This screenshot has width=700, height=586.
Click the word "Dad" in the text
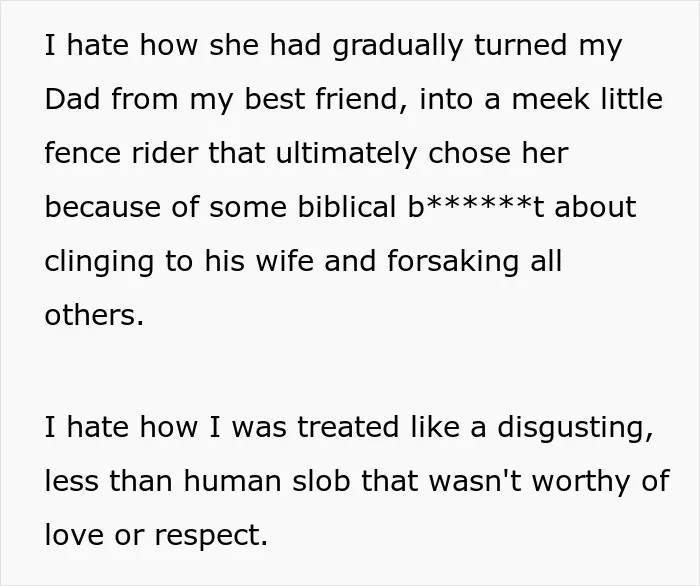[x=72, y=99]
